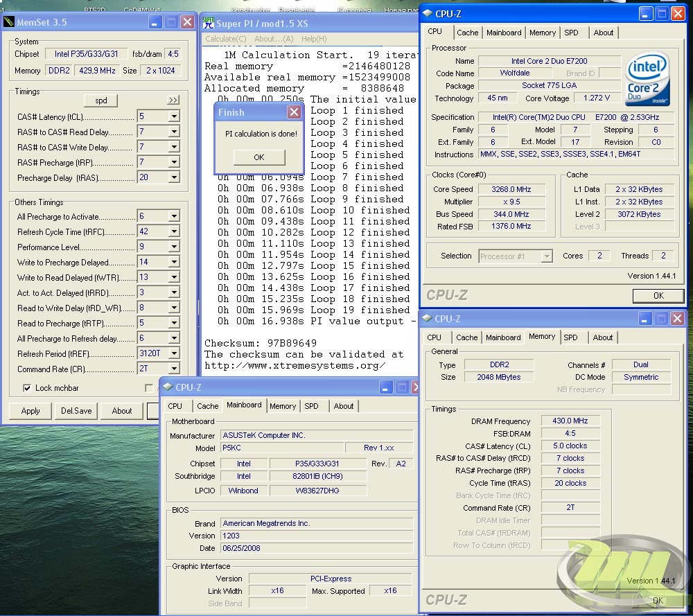Click the Super PI title bar icon

(x=209, y=23)
